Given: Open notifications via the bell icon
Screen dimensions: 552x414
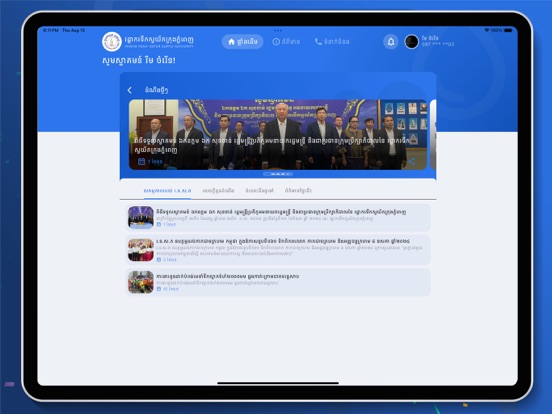Looking at the screenshot, I should pyautogui.click(x=391, y=42).
